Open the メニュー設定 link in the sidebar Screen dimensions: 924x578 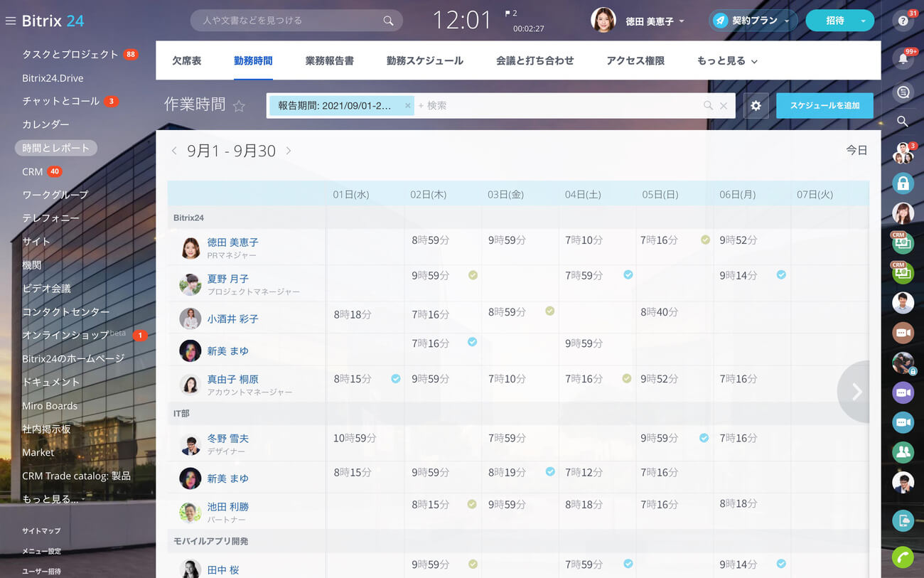click(x=41, y=551)
